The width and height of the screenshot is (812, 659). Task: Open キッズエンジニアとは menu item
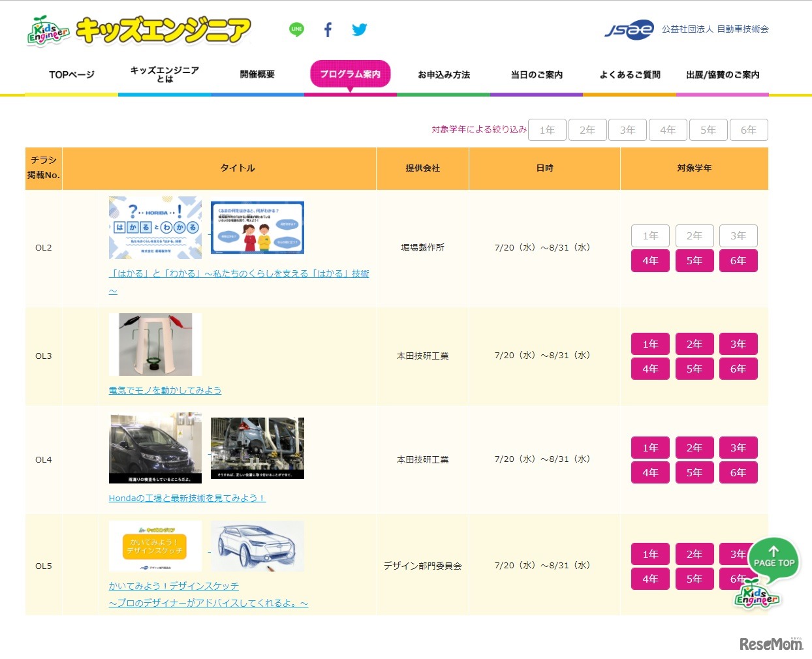(164, 74)
